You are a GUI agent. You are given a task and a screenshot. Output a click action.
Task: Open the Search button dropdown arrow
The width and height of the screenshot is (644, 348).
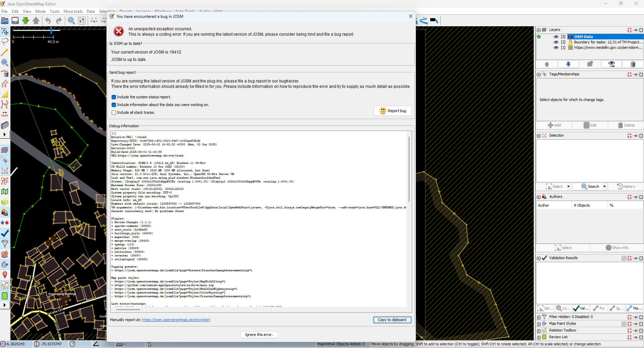pos(604,186)
